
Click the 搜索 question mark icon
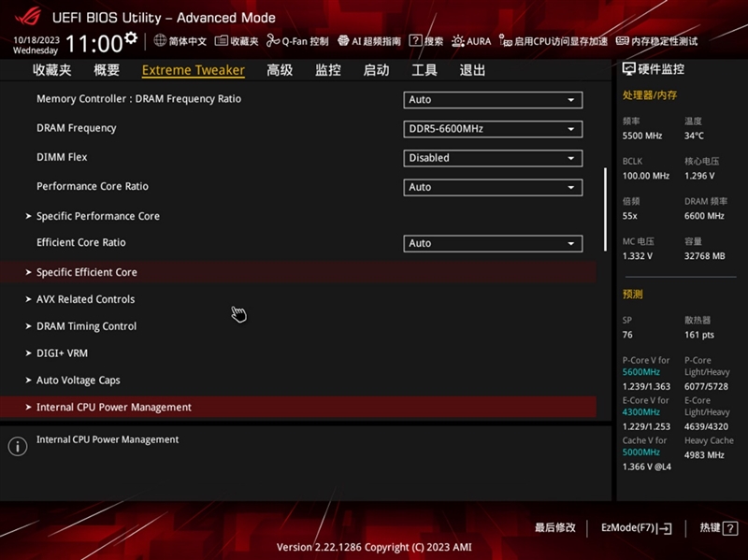pyautogui.click(x=415, y=41)
